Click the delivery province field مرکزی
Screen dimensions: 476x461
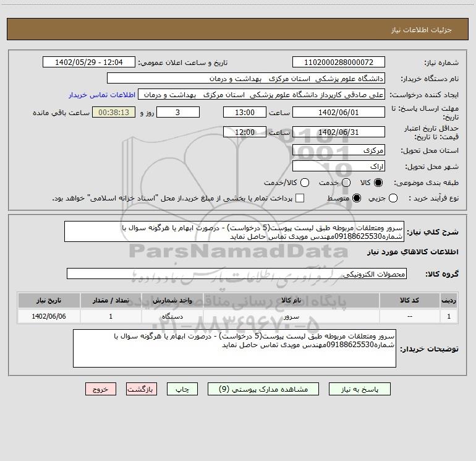[x=339, y=150]
